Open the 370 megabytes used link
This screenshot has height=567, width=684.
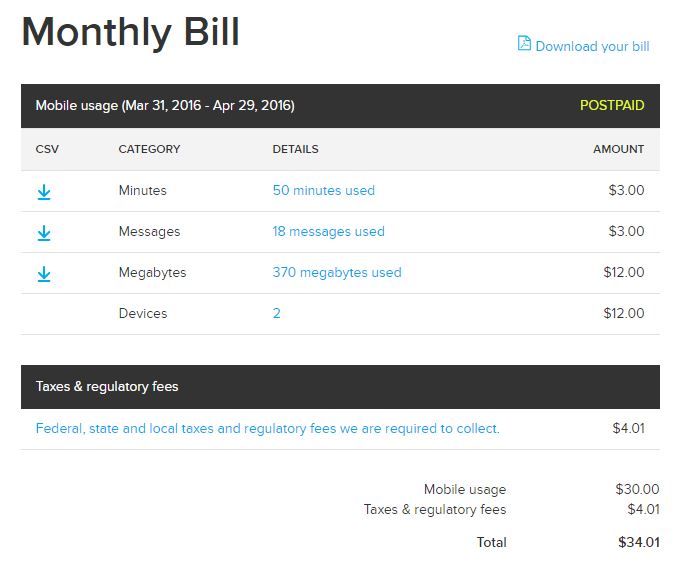point(336,272)
